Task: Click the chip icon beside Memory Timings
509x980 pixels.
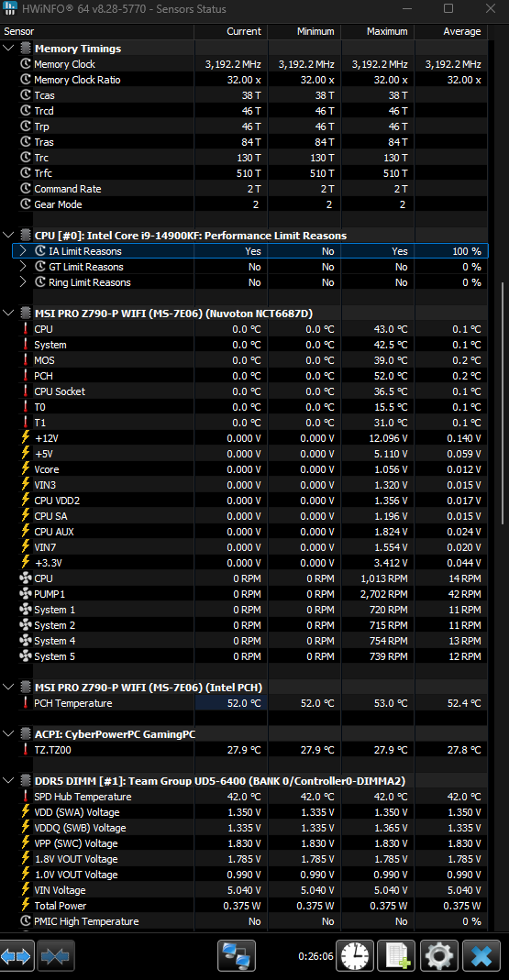Action: 26,48
